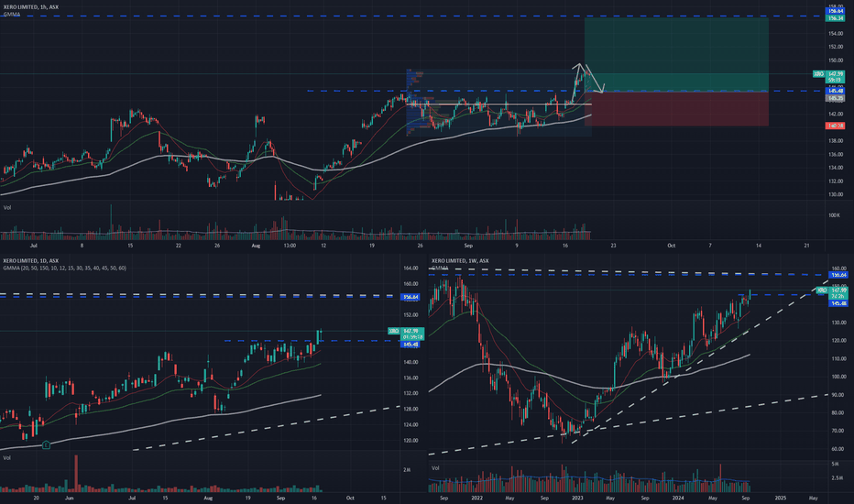Click 'Oct' on the hourly chart time axis
The image size is (854, 504).
point(671,246)
